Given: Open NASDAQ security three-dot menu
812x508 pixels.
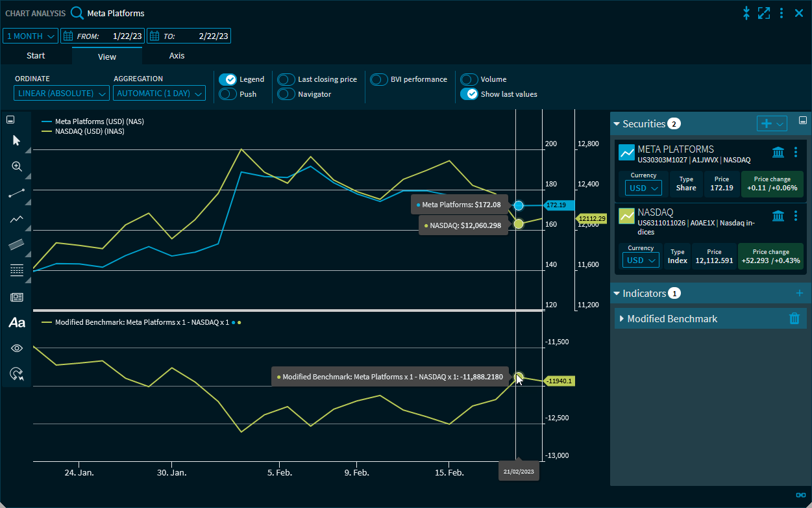Looking at the screenshot, I should 796,215.
